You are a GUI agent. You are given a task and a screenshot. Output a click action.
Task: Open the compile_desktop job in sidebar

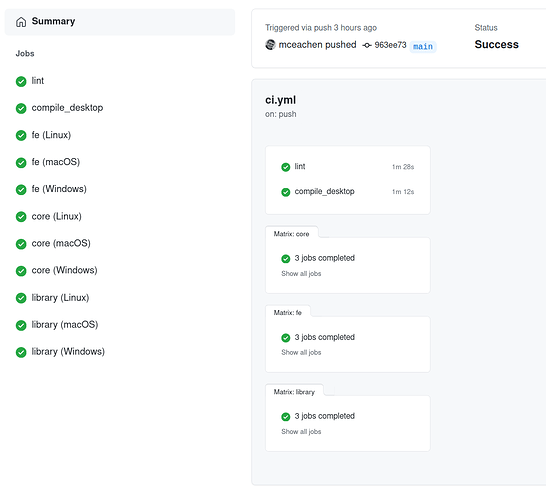tap(67, 108)
